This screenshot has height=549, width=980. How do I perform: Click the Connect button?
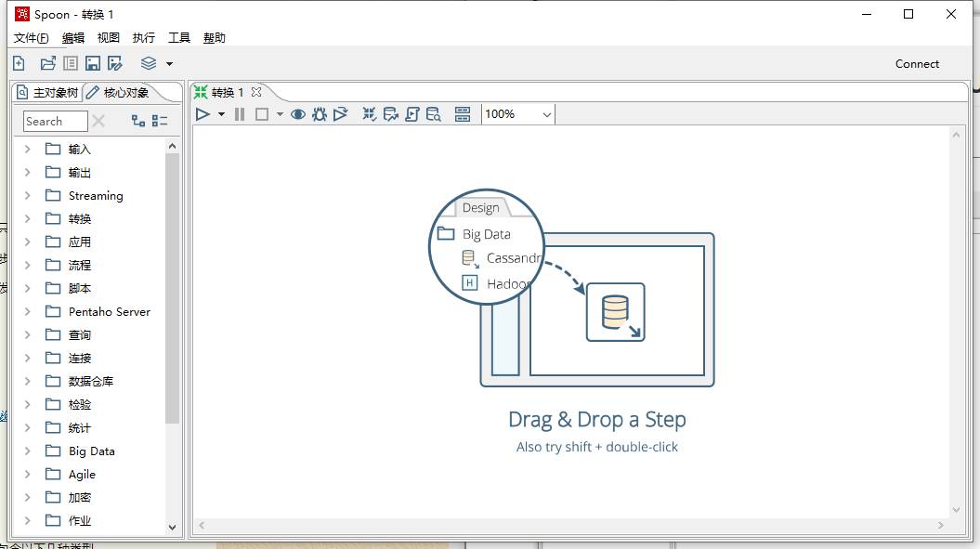(917, 64)
